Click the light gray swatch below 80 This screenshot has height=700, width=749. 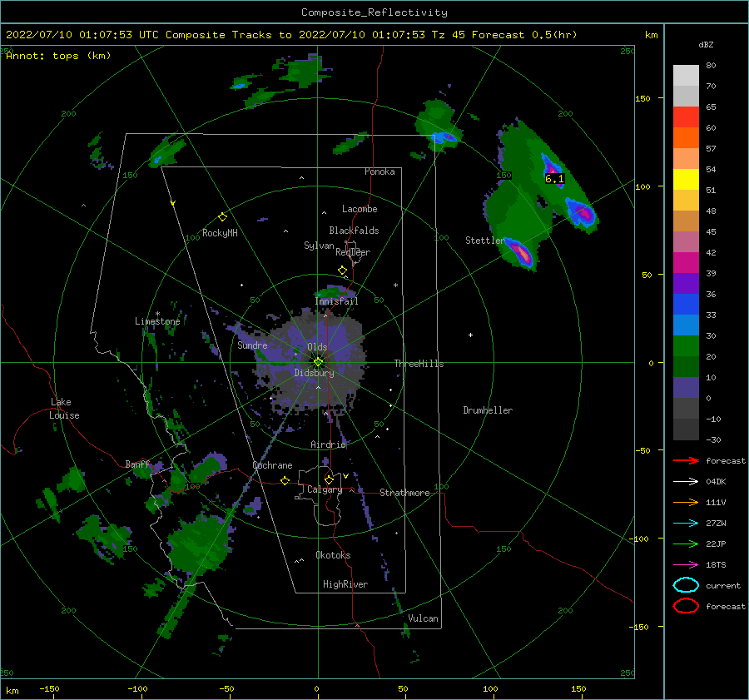[x=686, y=76]
